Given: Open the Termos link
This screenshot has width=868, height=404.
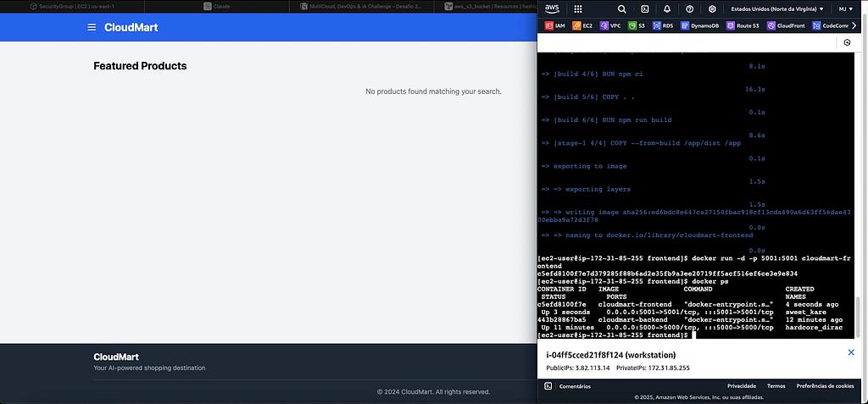Looking at the screenshot, I should point(776,385).
